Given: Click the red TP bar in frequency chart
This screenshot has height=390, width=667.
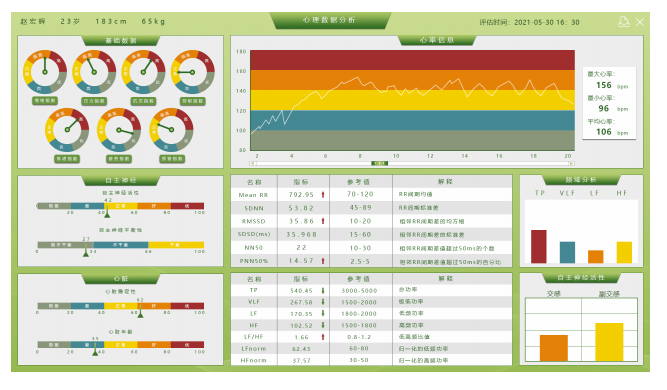Looking at the screenshot, I should pos(539,247).
